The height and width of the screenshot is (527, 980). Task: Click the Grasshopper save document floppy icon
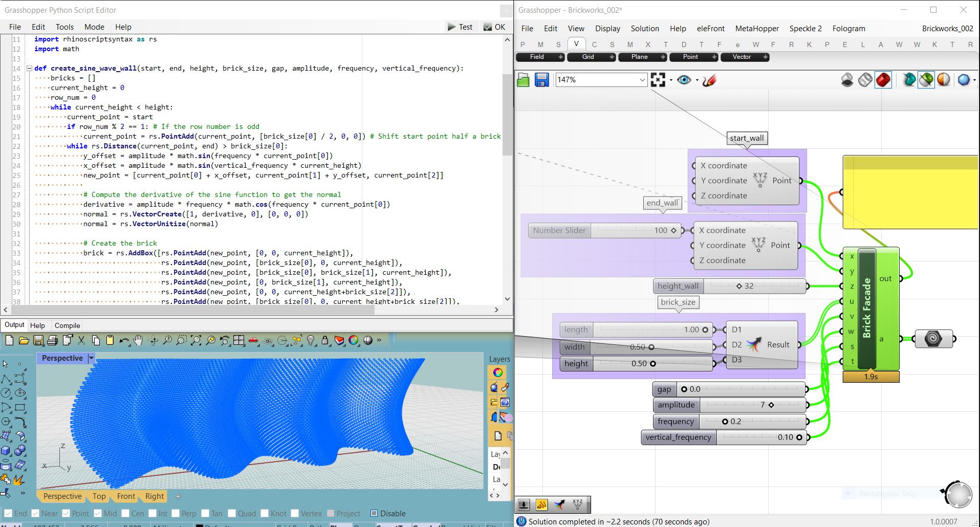(541, 80)
